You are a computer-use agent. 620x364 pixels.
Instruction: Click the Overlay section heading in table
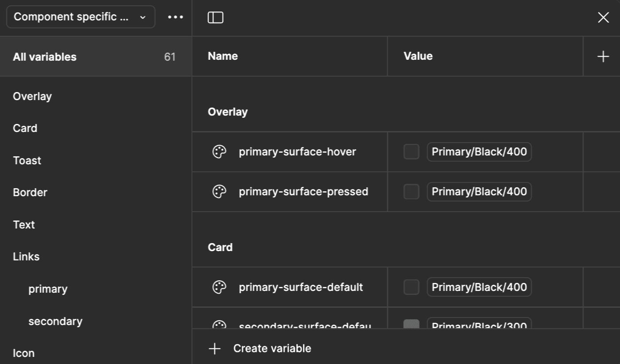click(228, 112)
